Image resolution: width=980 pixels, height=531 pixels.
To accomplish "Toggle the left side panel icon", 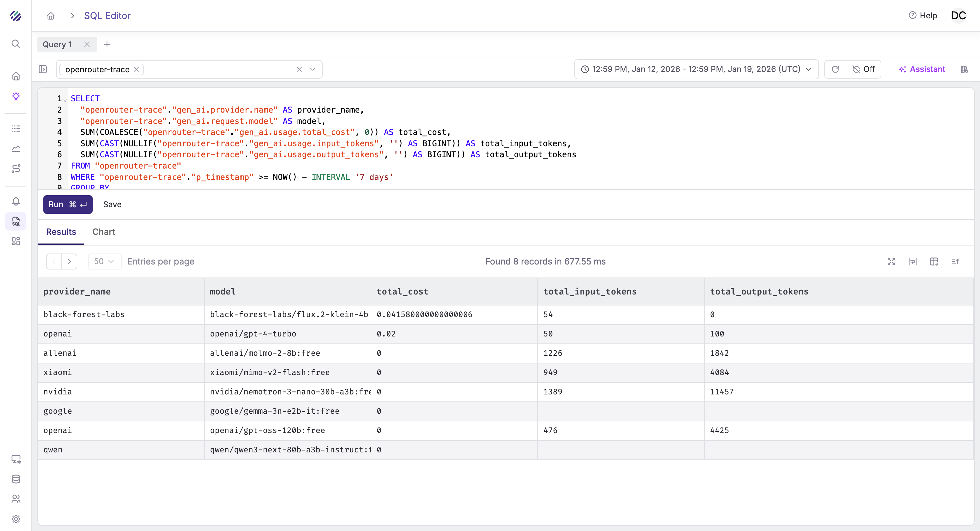I will coord(43,69).
